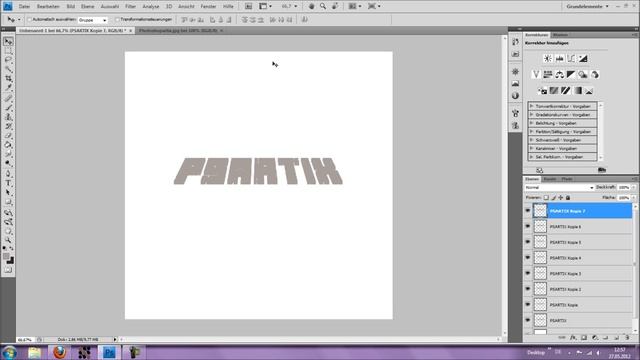Select the Move tool in toolbox
Viewport: 640px width, 360px height.
click(8, 42)
